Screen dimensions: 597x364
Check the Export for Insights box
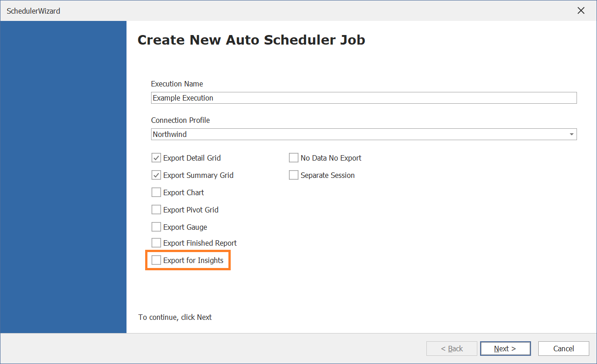click(156, 260)
